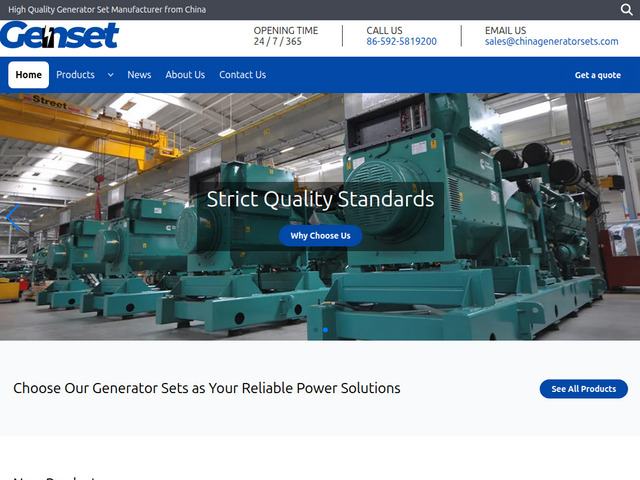Viewport: 640px width, 480px height.
Task: Click the Why Choose Us button
Action: click(x=320, y=236)
